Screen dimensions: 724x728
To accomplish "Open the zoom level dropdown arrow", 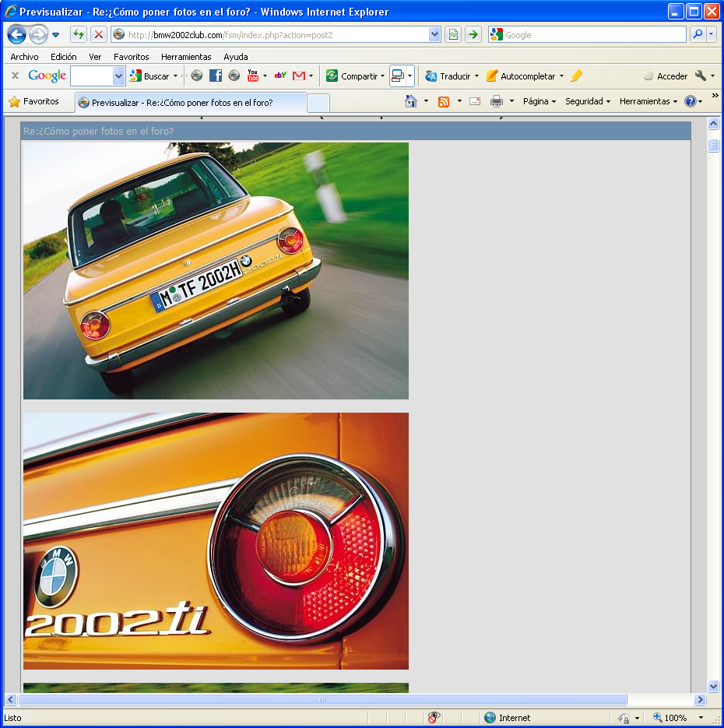I will pyautogui.click(x=701, y=718).
